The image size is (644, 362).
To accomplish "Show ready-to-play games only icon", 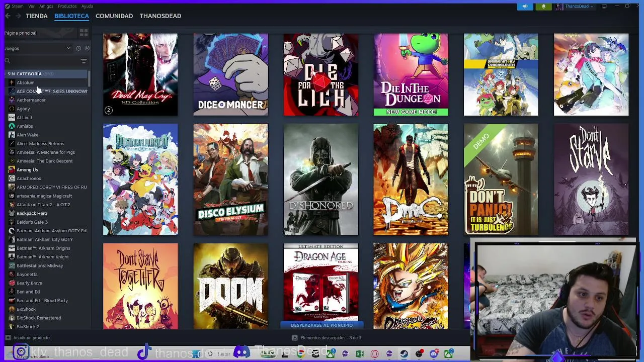I will [87, 48].
